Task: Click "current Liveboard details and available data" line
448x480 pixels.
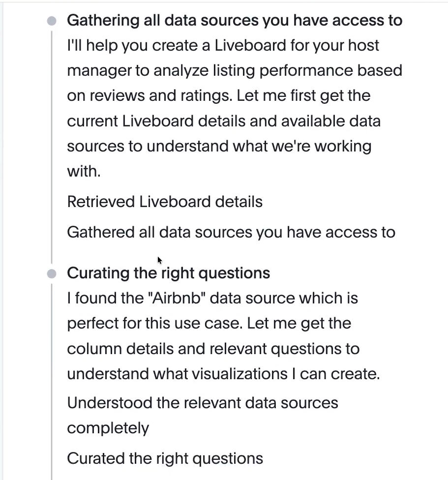Action: (223, 121)
